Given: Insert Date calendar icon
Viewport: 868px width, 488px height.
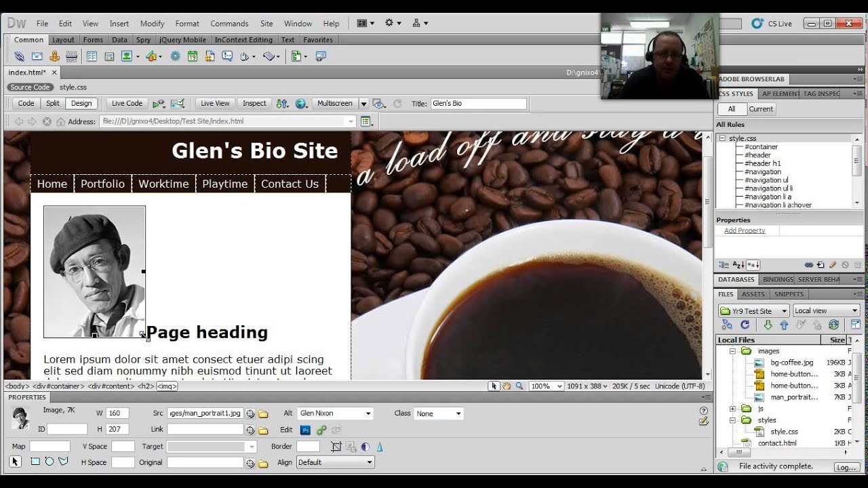Looking at the screenshot, I should (193, 56).
